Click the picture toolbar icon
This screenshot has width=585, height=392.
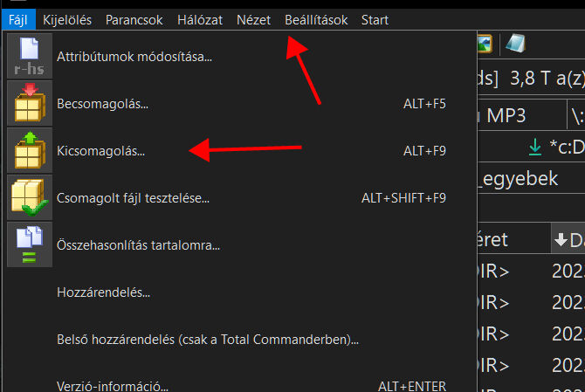click(x=484, y=43)
